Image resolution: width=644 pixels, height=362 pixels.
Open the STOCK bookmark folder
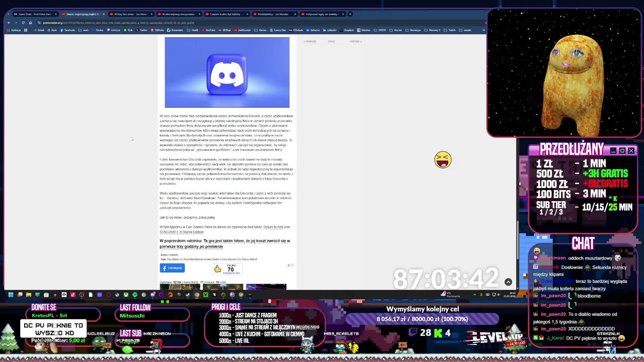click(x=380, y=30)
